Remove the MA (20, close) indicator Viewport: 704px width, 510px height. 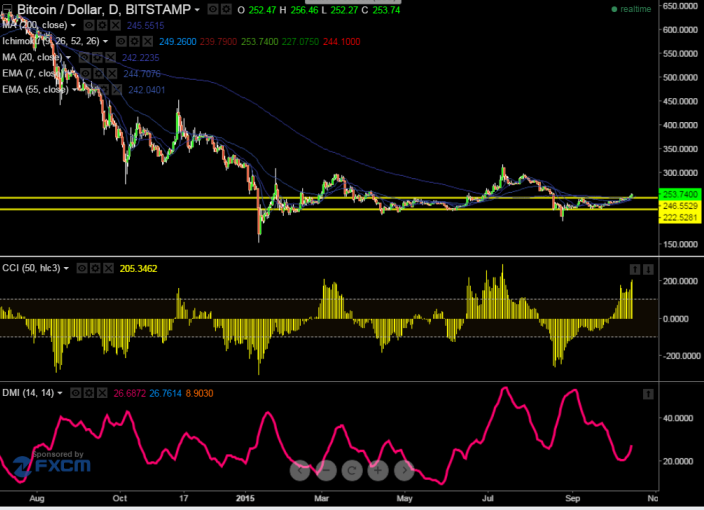110,58
